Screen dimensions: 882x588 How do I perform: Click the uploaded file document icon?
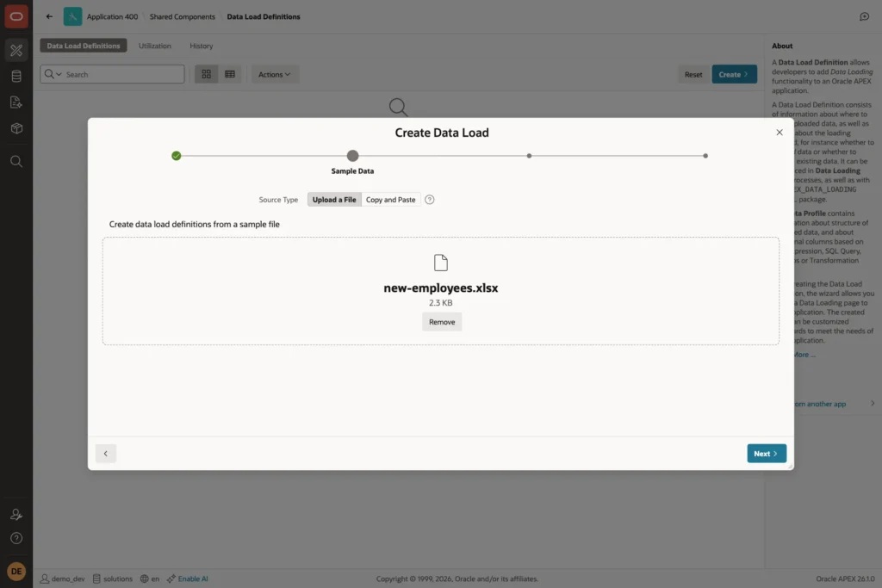[441, 263]
